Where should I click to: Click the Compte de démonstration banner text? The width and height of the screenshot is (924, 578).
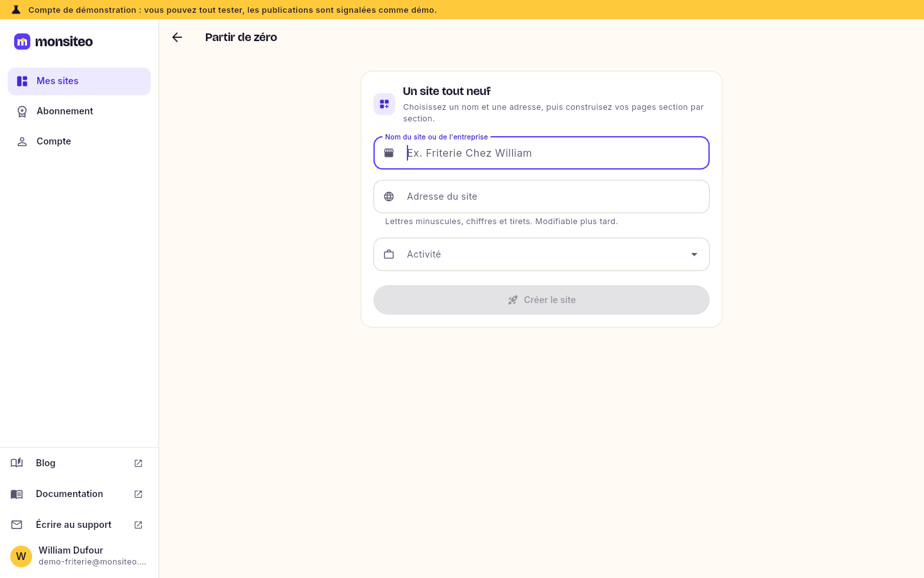[232, 10]
